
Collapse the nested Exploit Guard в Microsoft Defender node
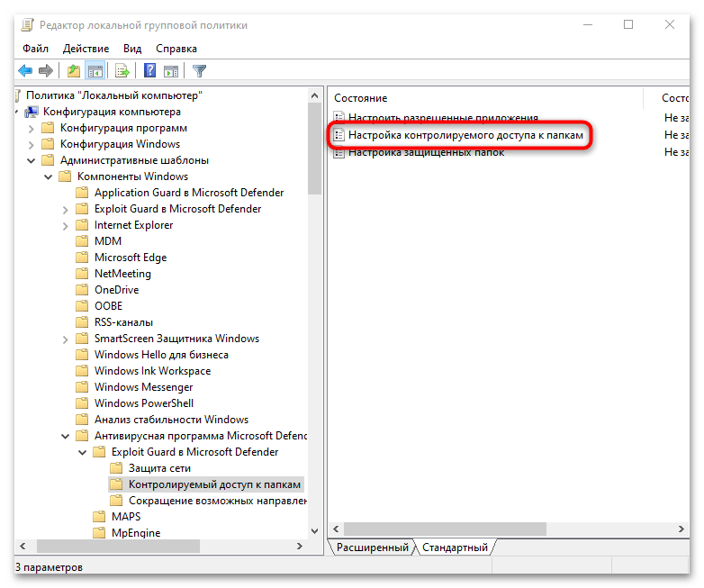pos(82,452)
